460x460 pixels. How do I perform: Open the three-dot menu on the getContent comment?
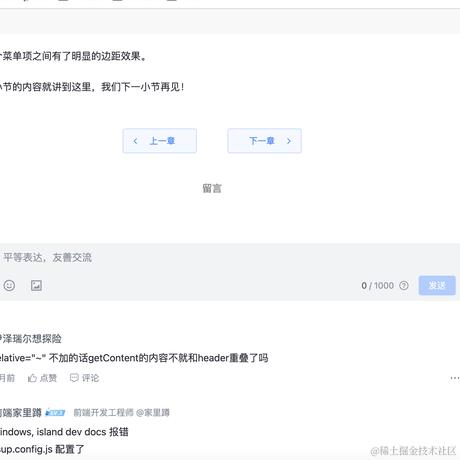455,378
